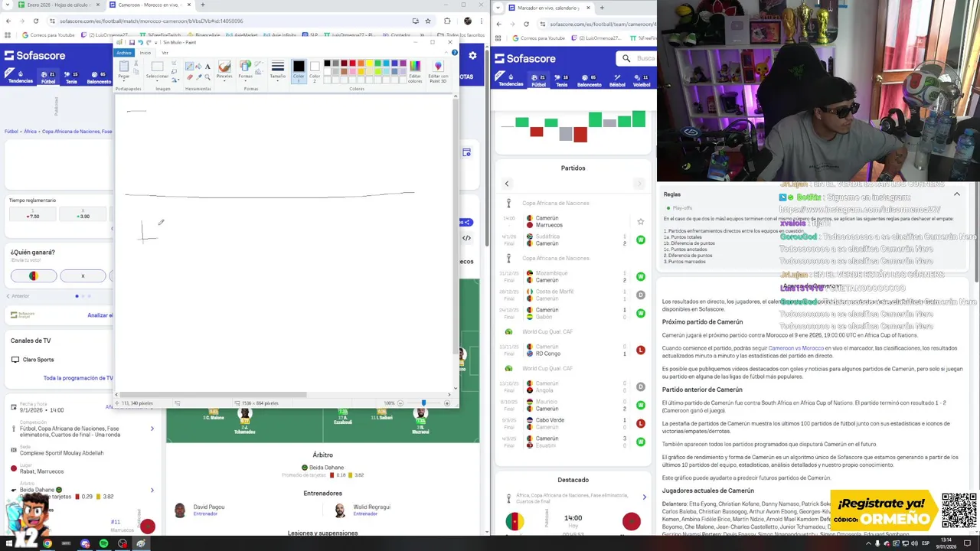Click the Cut scissors icon in Paint
This screenshot has height=551, width=980.
(136, 63)
